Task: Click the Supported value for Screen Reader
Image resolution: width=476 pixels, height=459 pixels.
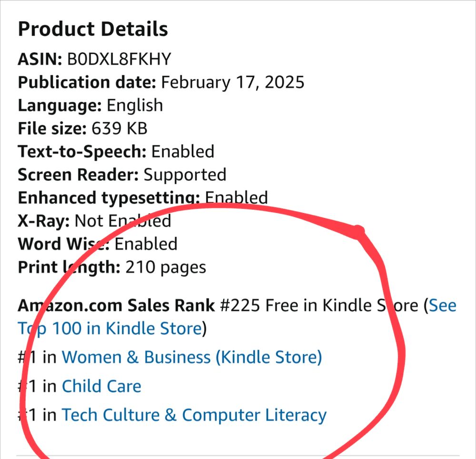Action: click(185, 175)
